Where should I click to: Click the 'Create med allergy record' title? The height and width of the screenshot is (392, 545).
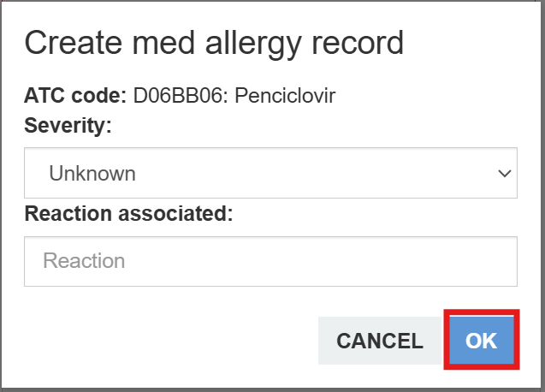pos(214,42)
